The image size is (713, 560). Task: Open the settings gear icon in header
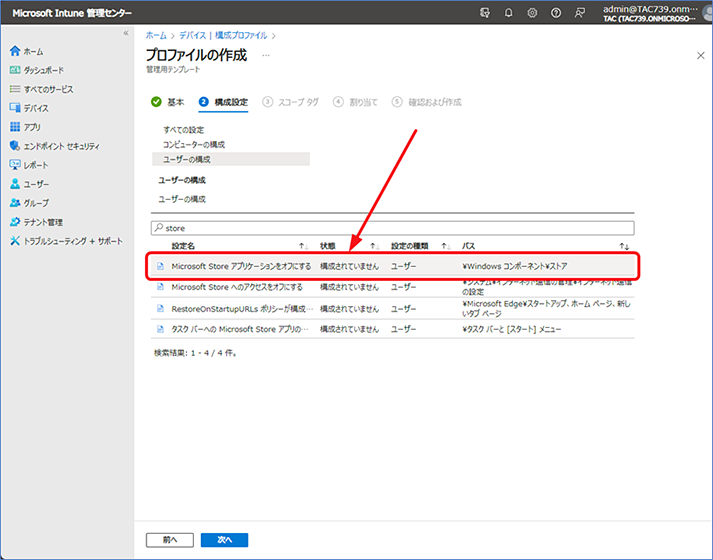532,13
